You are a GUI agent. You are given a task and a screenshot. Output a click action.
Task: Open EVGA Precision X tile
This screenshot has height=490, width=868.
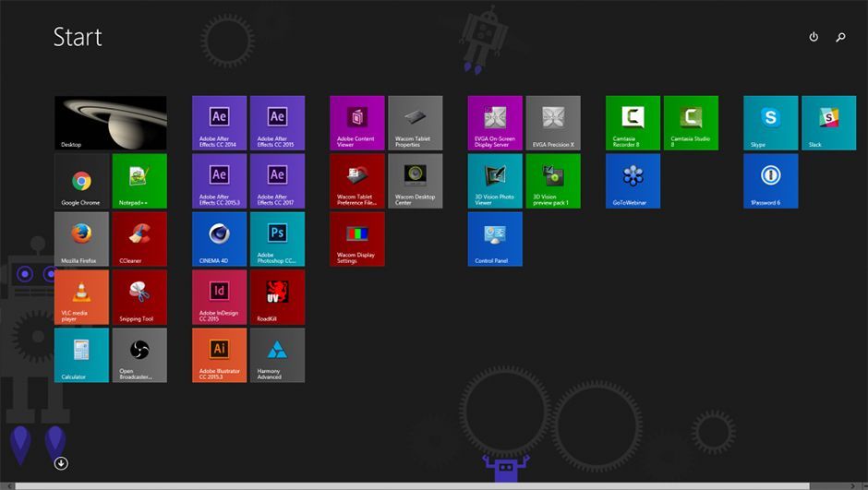553,123
